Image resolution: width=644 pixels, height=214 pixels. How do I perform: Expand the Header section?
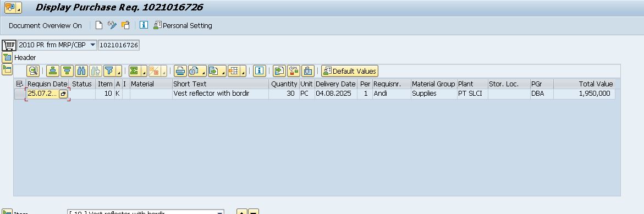[x=7, y=58]
